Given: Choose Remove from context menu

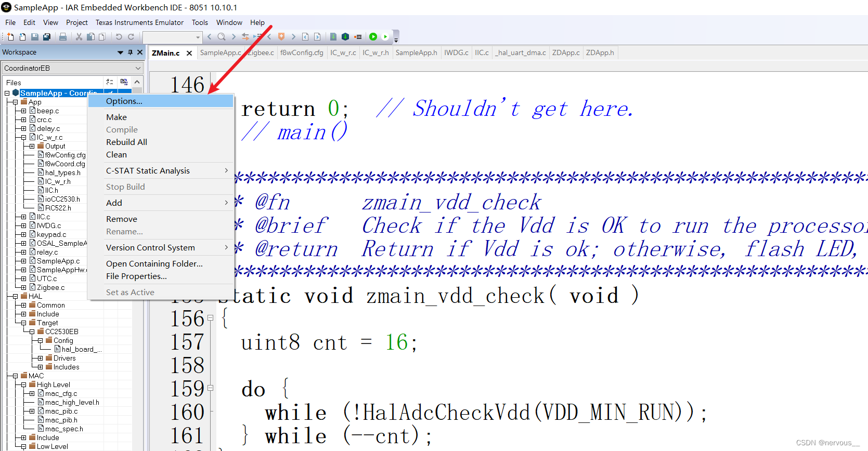Looking at the screenshot, I should pos(161,219).
